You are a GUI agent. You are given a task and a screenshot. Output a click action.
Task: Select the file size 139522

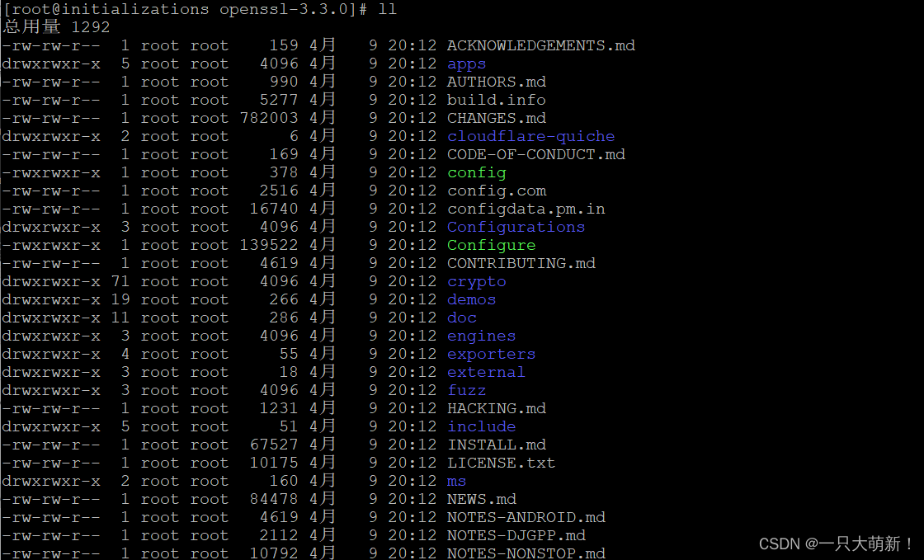(x=269, y=246)
